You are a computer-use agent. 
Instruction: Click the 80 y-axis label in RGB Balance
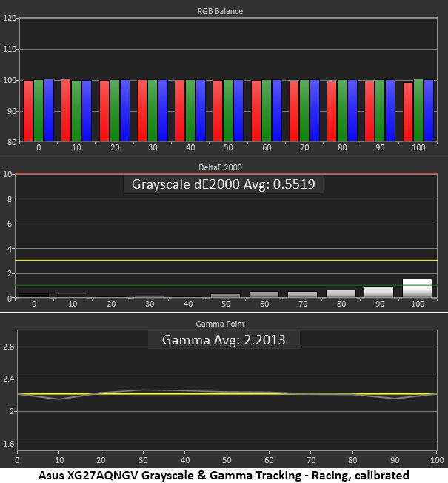click(11, 142)
